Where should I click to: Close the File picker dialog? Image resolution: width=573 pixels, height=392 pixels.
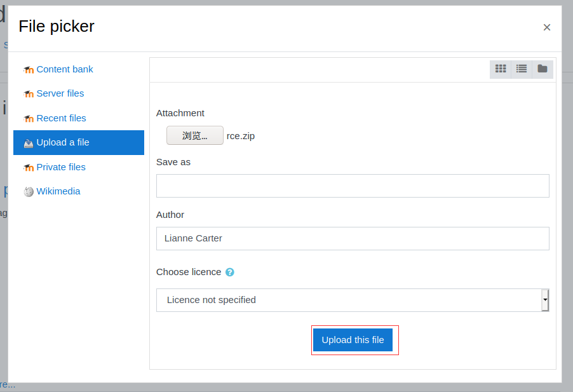point(547,27)
